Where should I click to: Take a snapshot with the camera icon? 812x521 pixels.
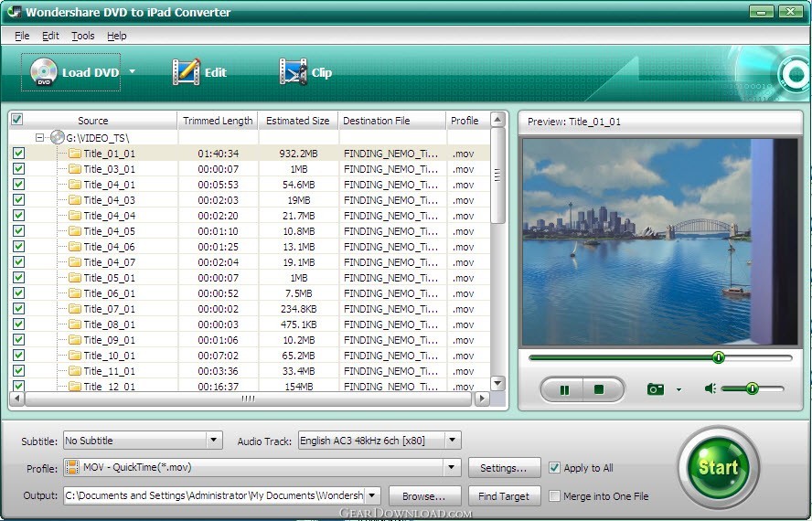click(656, 389)
